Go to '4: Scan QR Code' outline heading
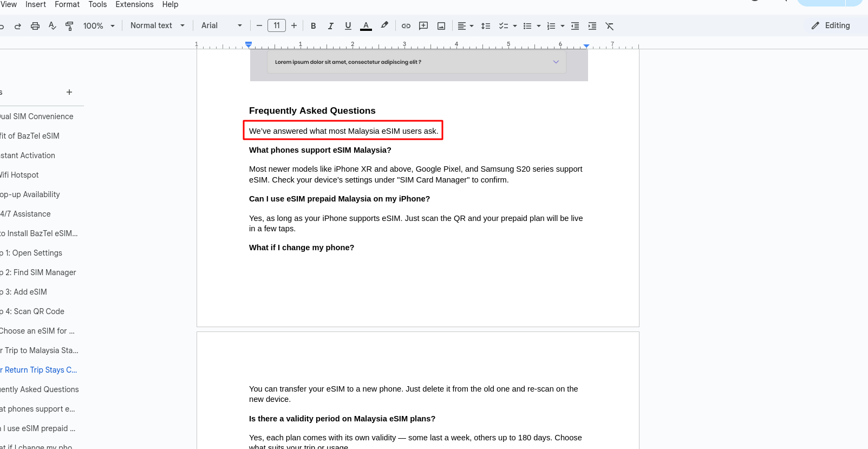The image size is (868, 449). pos(35,311)
